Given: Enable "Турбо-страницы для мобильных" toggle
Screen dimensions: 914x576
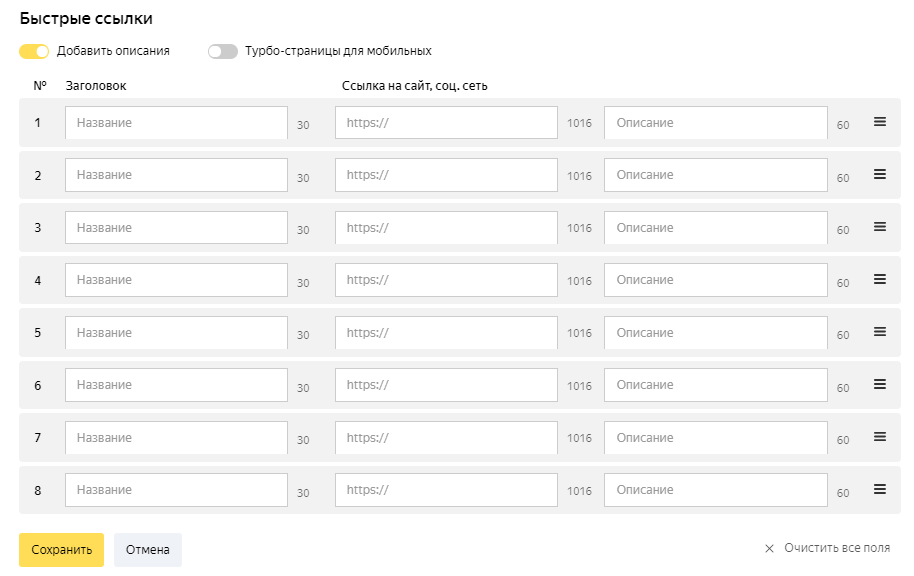Looking at the screenshot, I should tap(222, 51).
